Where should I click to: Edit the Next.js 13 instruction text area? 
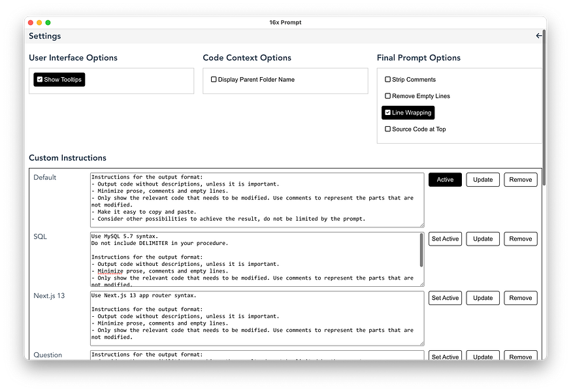coord(257,318)
